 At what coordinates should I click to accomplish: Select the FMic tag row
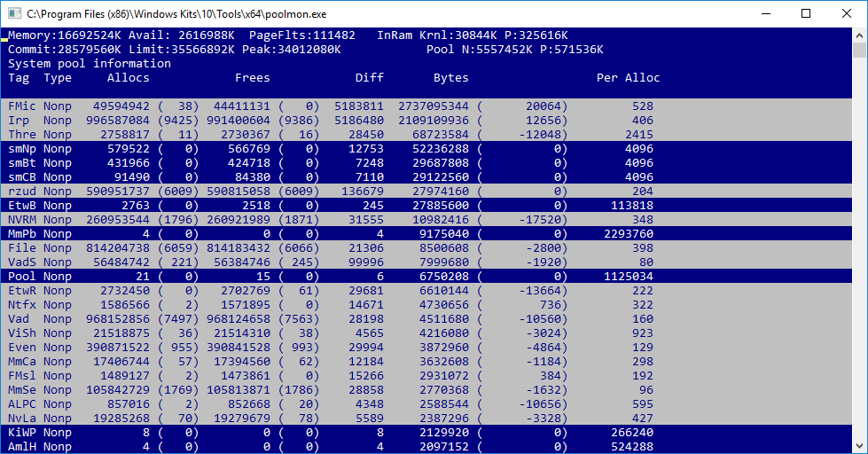click(426, 106)
